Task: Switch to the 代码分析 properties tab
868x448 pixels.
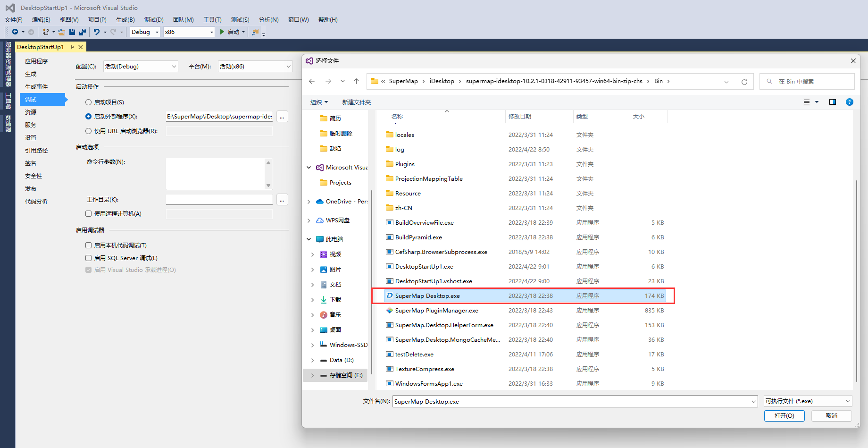Action: point(36,202)
